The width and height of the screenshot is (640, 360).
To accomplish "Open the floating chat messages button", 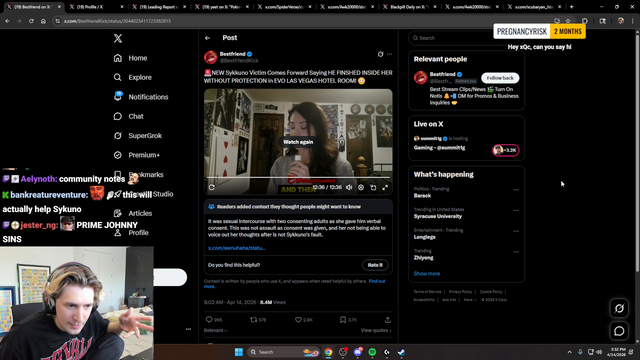I will 619,331.
